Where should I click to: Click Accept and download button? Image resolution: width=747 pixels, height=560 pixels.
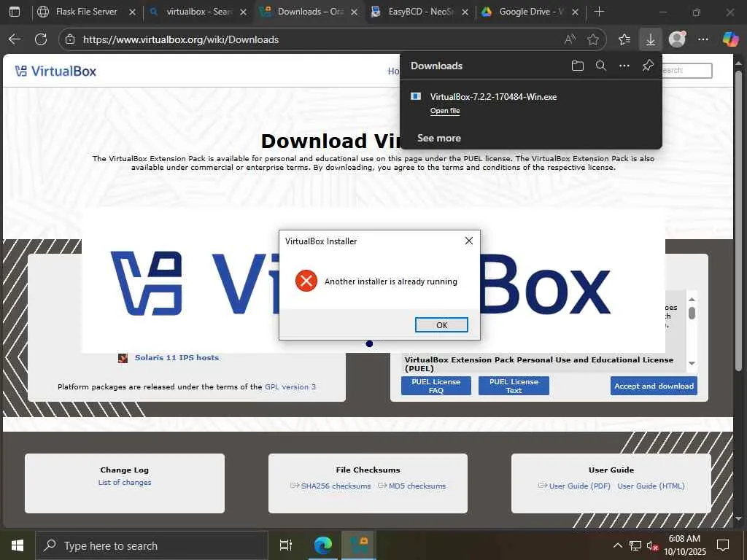(654, 386)
